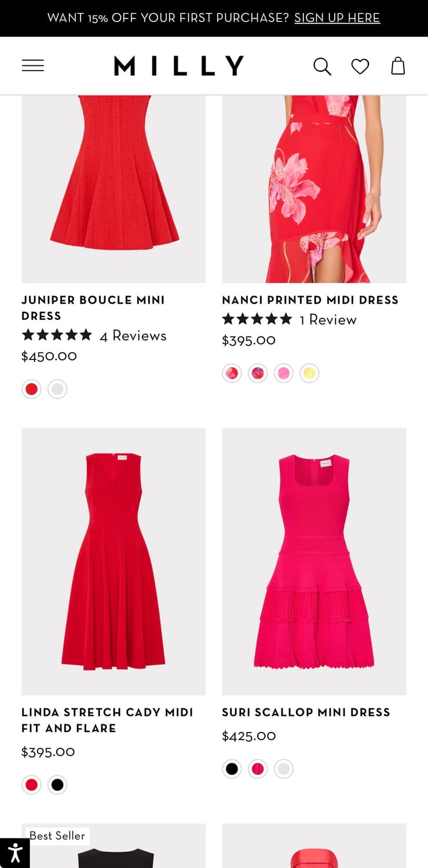Image resolution: width=428 pixels, height=868 pixels.
Task: Pick black swatch for Suri Scallop dress
Action: click(x=232, y=769)
